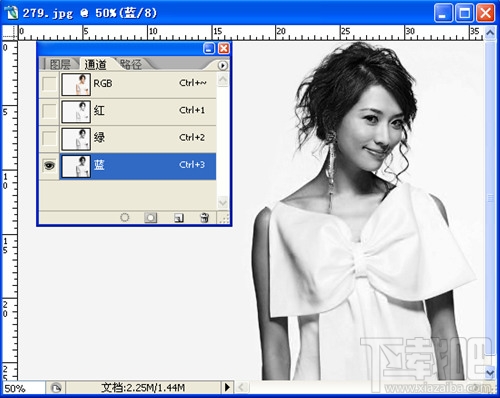Click document size 文档:2.25M/1.44M text
Image resolution: width=500 pixels, height=398 pixels.
pos(143,388)
